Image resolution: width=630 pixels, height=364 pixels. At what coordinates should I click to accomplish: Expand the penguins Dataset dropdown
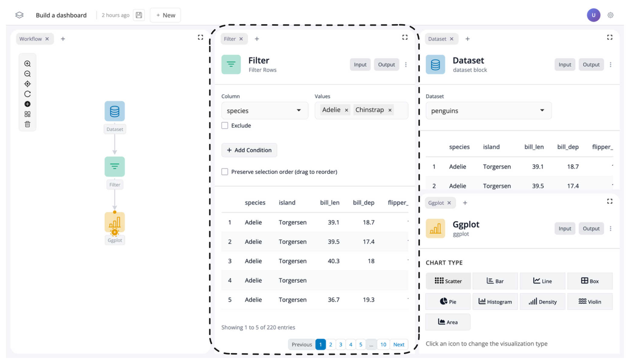point(488,111)
